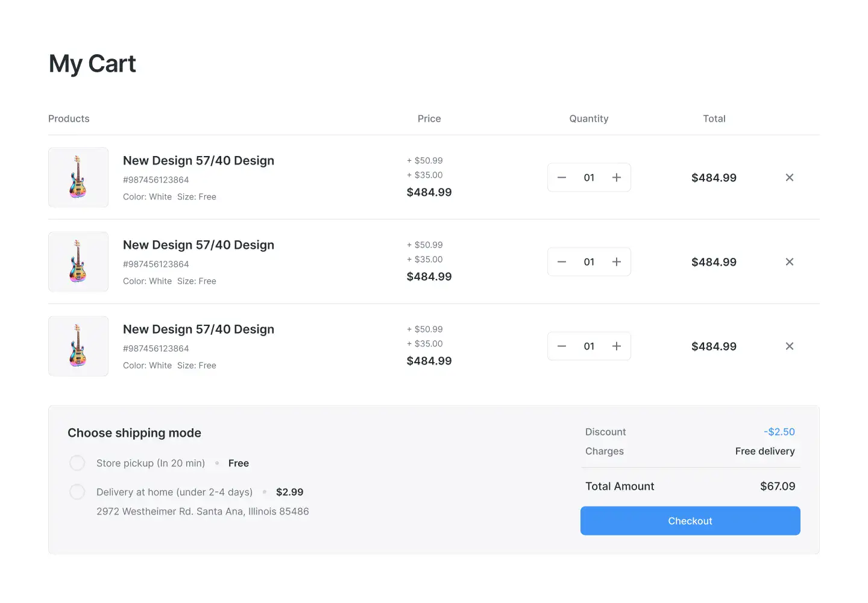
Task: Increase quantity of the first cart product
Action: point(617,178)
